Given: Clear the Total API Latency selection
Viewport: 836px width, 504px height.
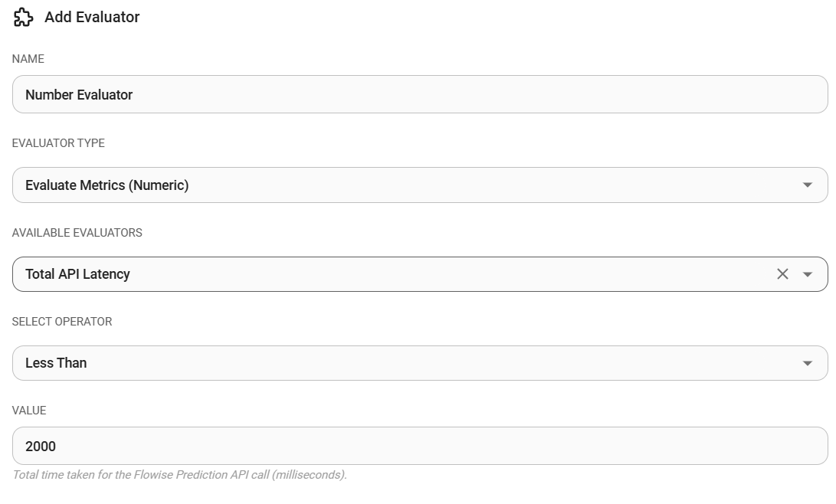Looking at the screenshot, I should (782, 274).
